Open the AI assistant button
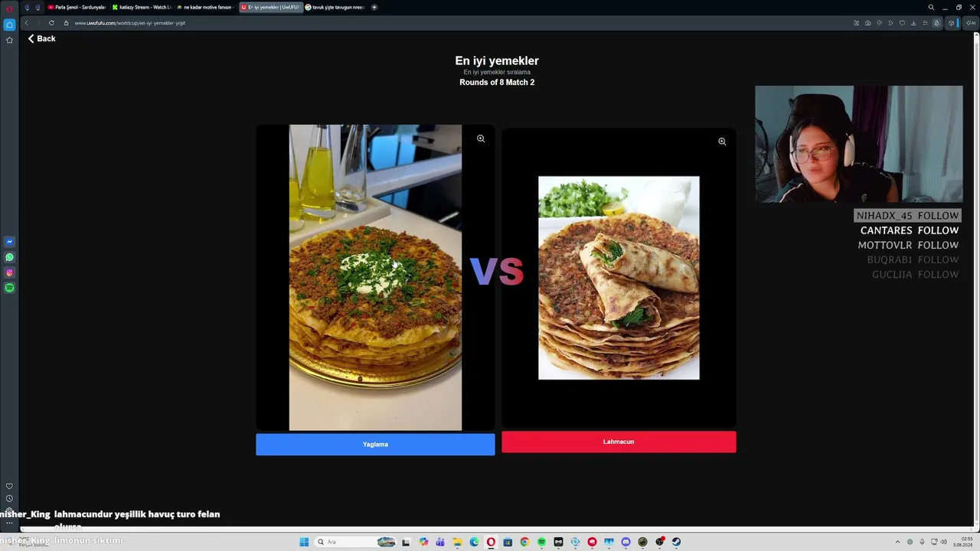This screenshot has height=551, width=980. point(971,23)
